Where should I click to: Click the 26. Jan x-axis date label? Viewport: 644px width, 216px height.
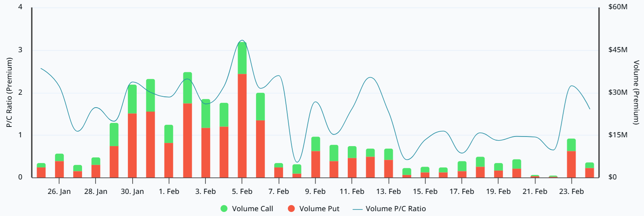pos(59,192)
